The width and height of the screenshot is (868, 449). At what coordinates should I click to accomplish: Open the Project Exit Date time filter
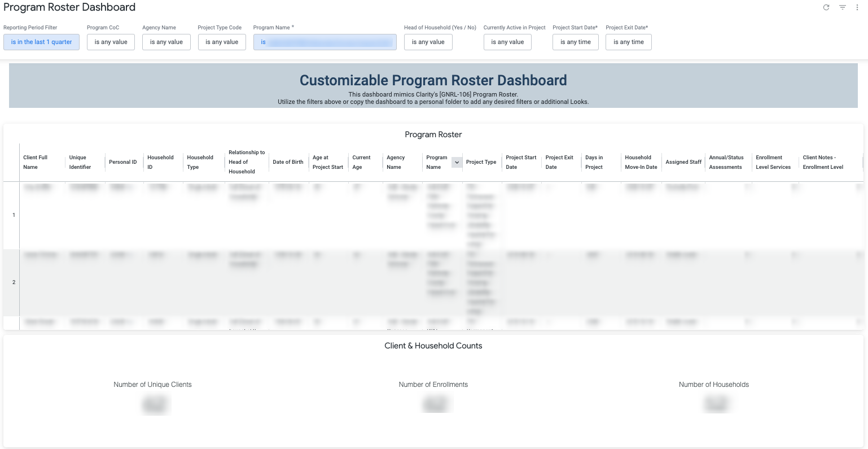pyautogui.click(x=628, y=42)
